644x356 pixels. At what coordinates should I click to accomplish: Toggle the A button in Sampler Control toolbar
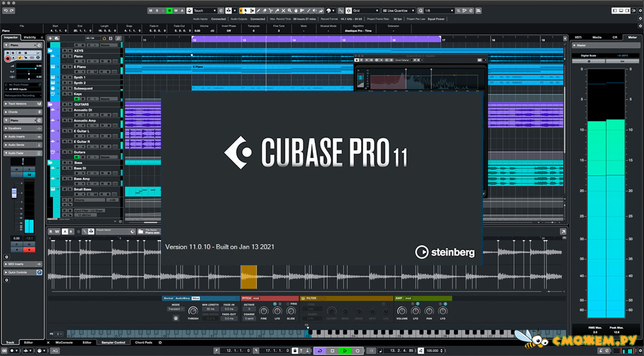pos(64,232)
